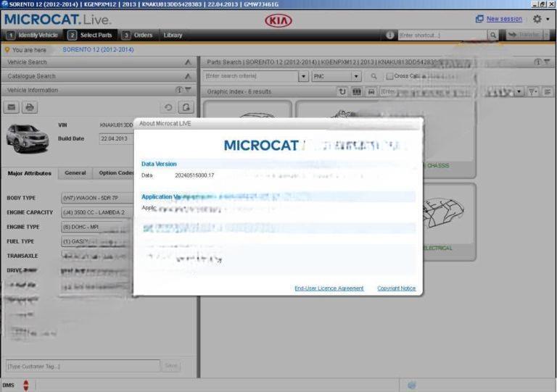Switch to Major Attributes tab
The height and width of the screenshot is (392, 557).
(x=30, y=173)
